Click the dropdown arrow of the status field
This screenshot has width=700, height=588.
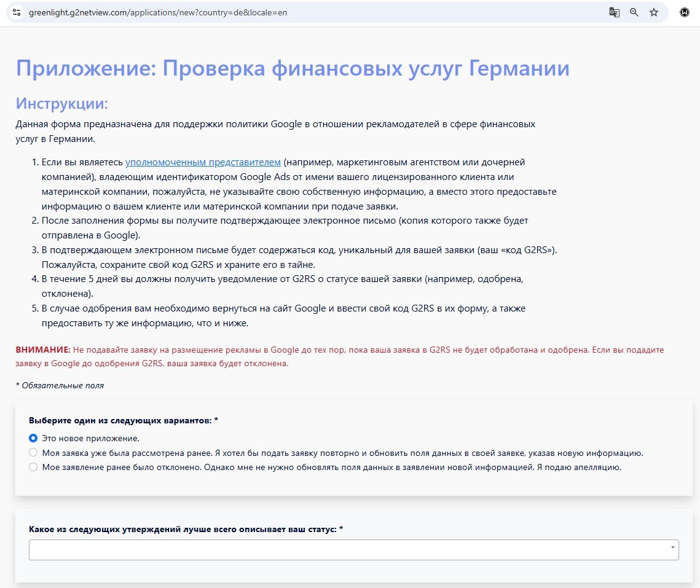pos(672,547)
